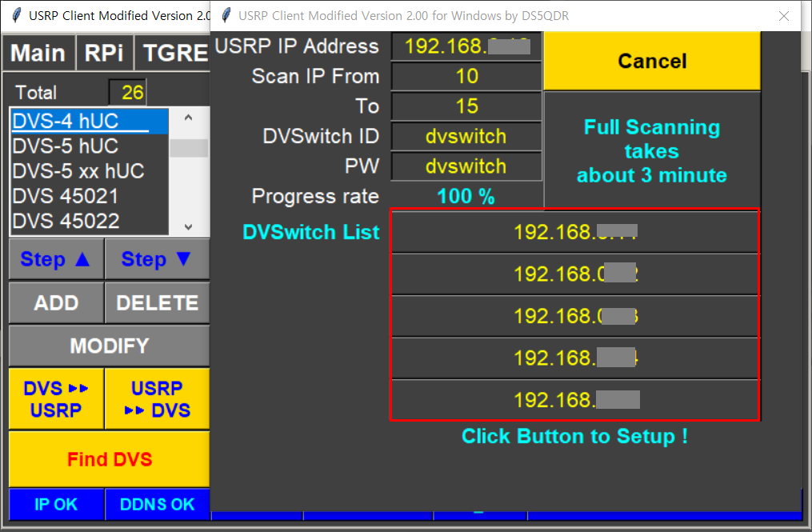Edit the scan To value field
812x532 pixels.
466,106
